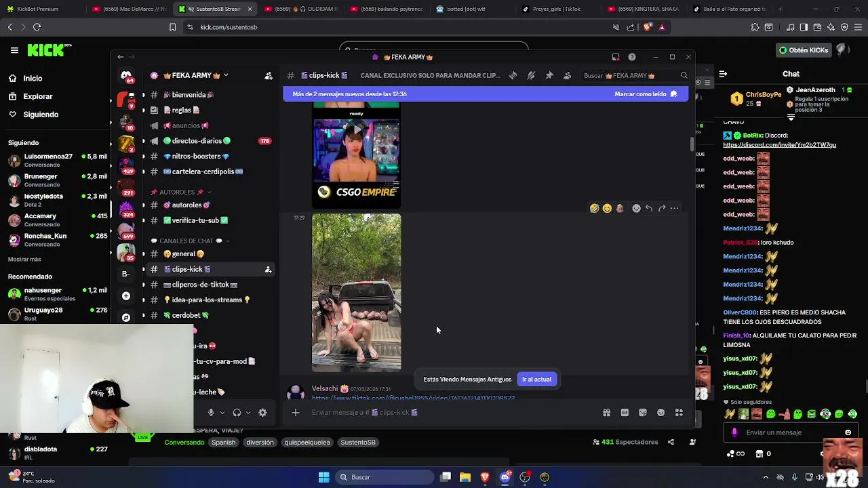Open general channel in Discord

click(210, 253)
